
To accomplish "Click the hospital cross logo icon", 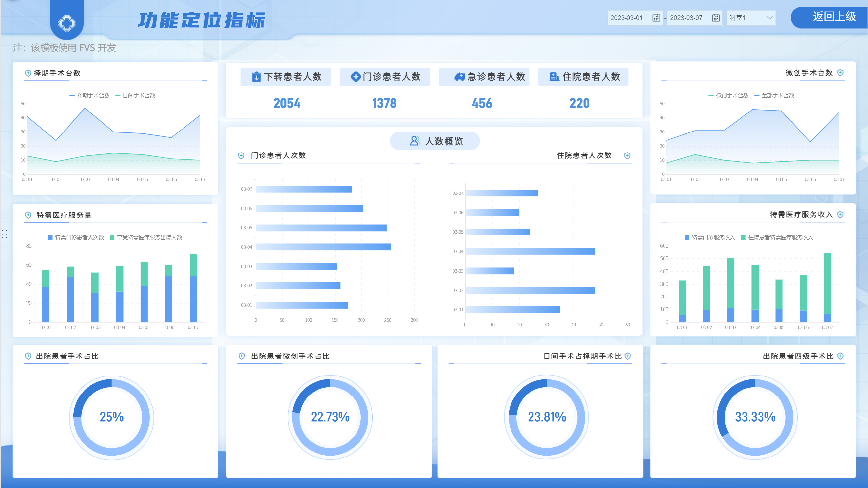I will (67, 23).
